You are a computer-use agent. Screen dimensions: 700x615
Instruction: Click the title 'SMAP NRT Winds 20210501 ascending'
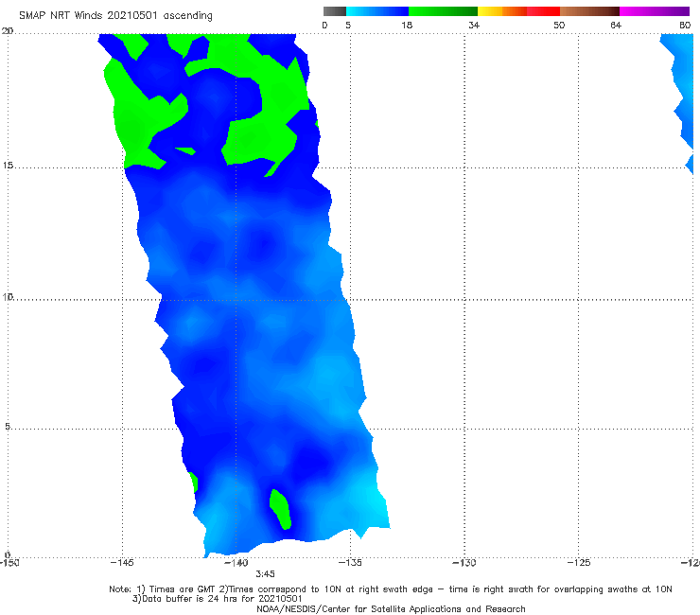click(x=115, y=15)
